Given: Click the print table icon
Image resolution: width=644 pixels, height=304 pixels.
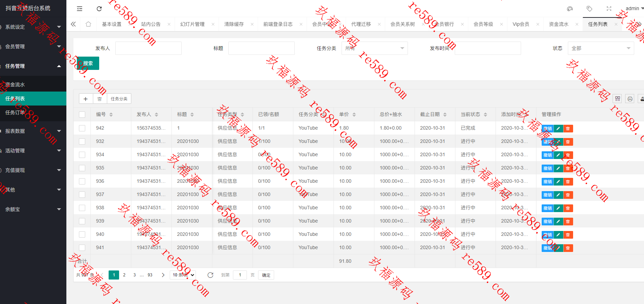Looking at the screenshot, I should [630, 99].
